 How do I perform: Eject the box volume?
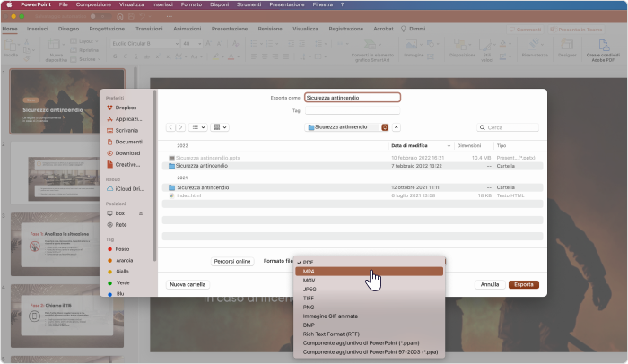tap(140, 213)
